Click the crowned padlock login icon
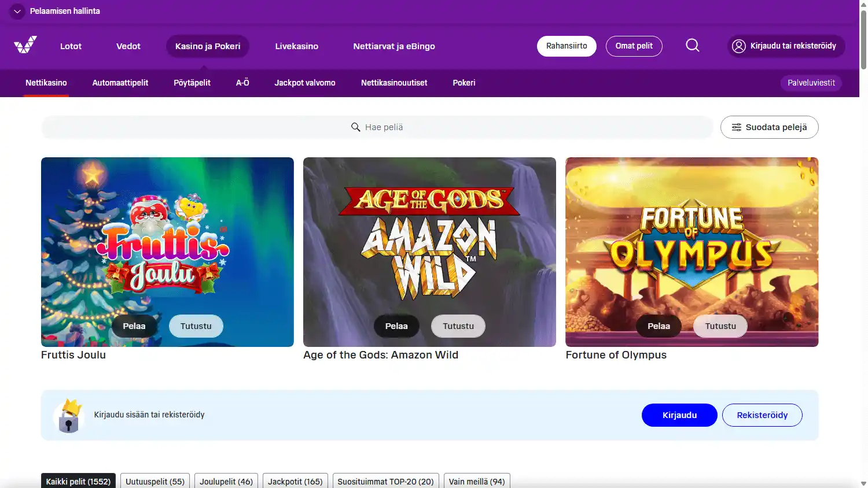Viewport: 868px width, 488px height. click(x=68, y=415)
